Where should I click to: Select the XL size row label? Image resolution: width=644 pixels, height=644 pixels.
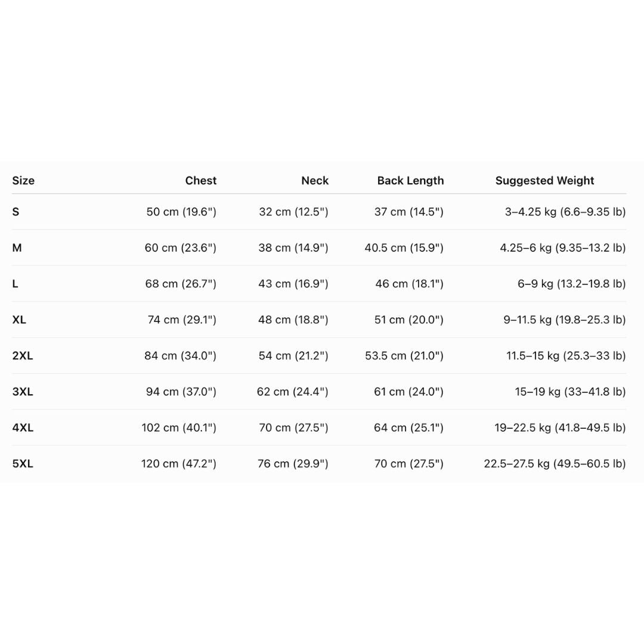tap(19, 320)
